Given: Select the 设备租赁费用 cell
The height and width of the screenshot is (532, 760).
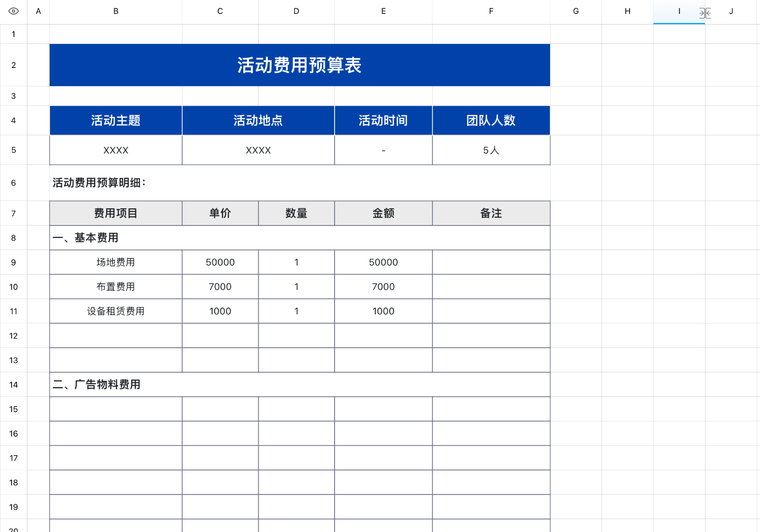Looking at the screenshot, I should pyautogui.click(x=116, y=311).
